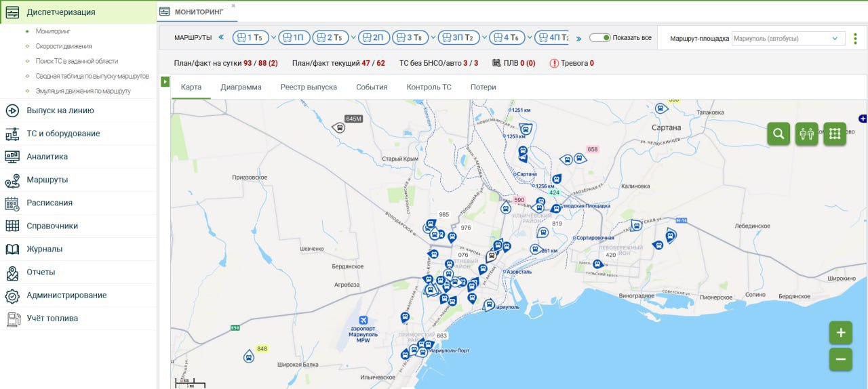This screenshot has height=389, width=868.
Task: Open the Реестр выпуска tab
Action: 309,87
